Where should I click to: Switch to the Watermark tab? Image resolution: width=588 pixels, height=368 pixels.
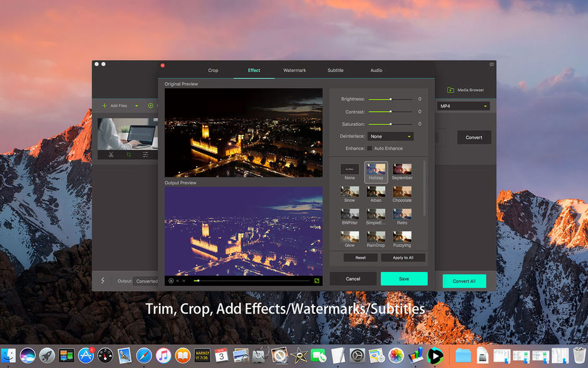click(x=294, y=70)
